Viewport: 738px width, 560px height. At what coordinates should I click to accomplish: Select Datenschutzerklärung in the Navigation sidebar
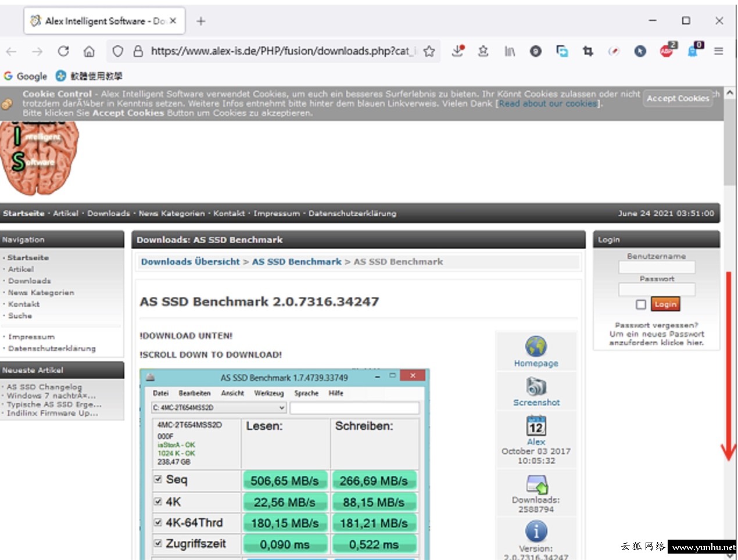point(52,348)
